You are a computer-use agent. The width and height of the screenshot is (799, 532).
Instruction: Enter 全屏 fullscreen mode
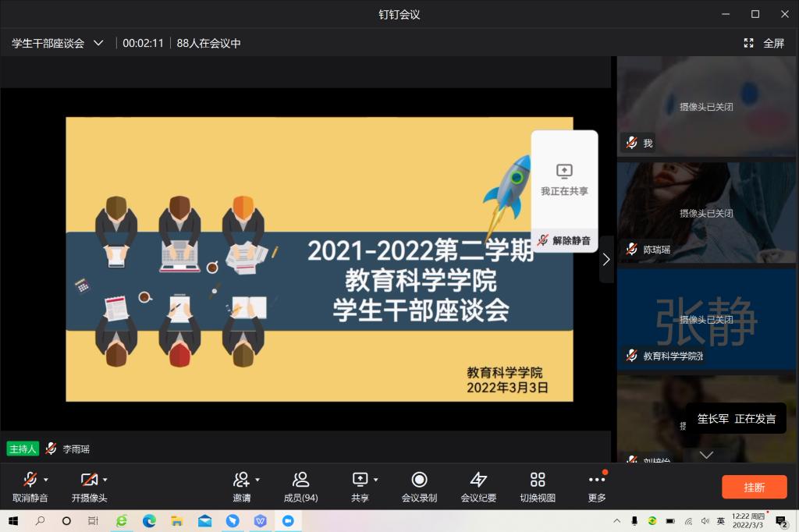pos(763,44)
